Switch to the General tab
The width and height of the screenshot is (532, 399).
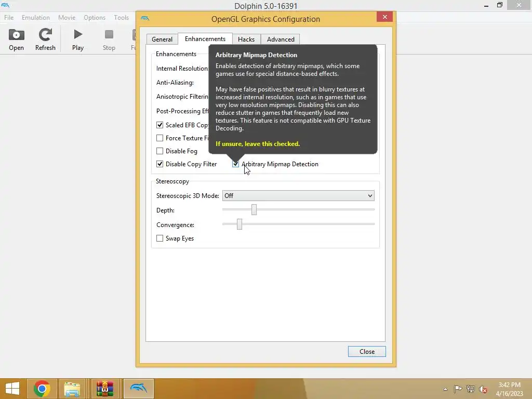pos(162,39)
